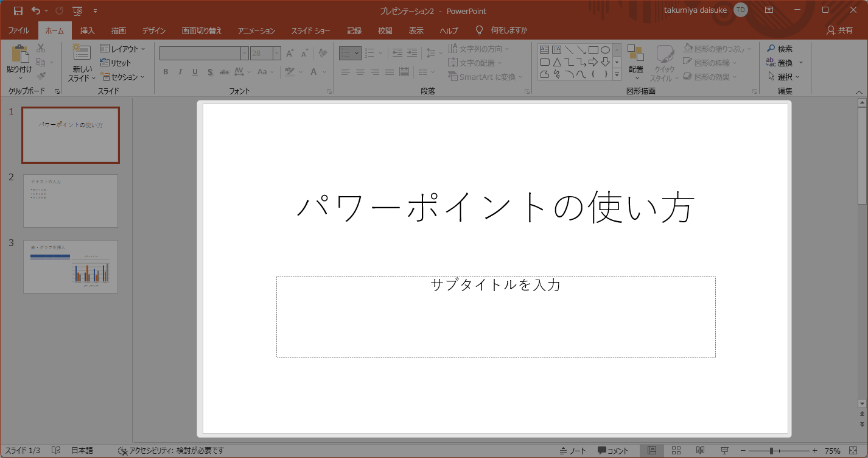The height and width of the screenshot is (458, 868).
Task: Toggle text Shadow formatting
Action: [210, 72]
